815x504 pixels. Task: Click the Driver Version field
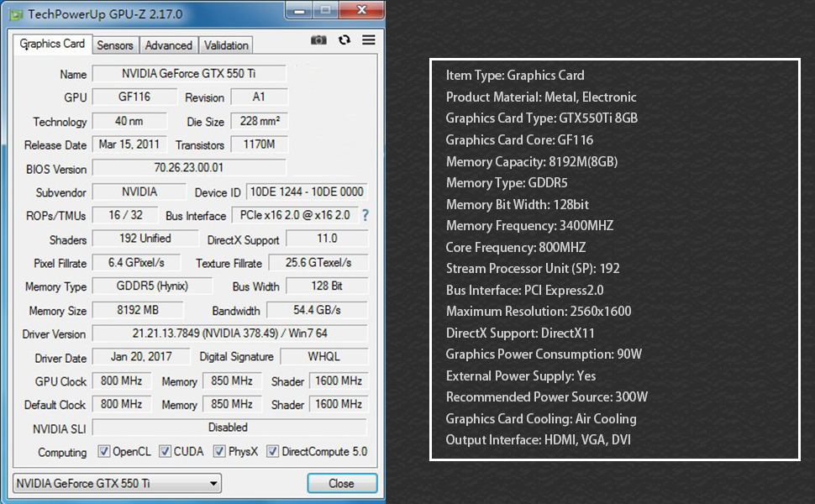229,333
